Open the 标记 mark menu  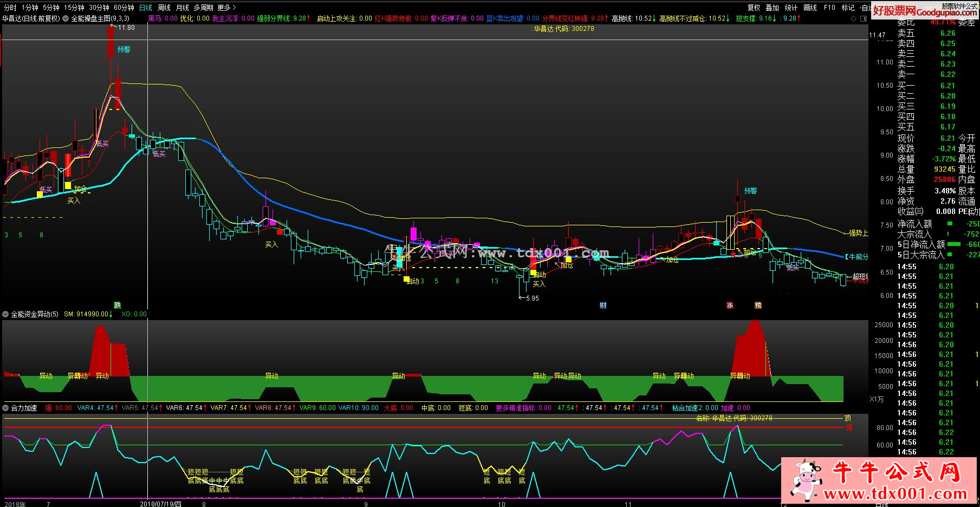[848, 8]
